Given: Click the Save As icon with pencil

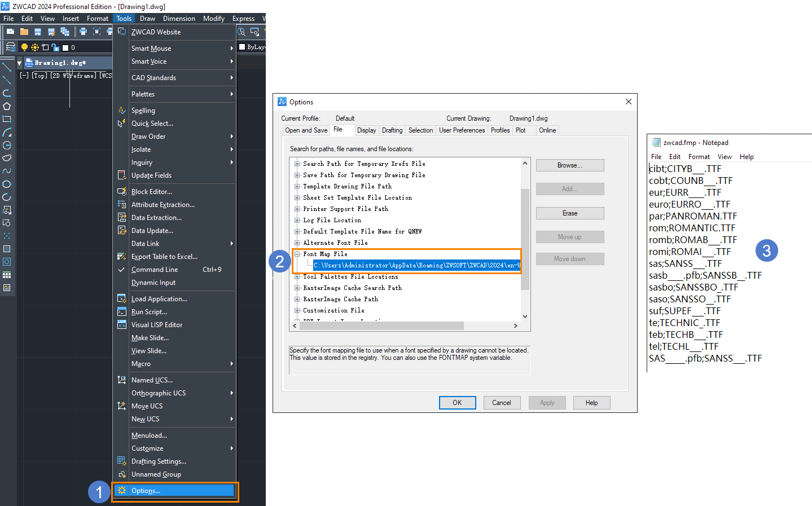Looking at the screenshot, I should (x=51, y=32).
